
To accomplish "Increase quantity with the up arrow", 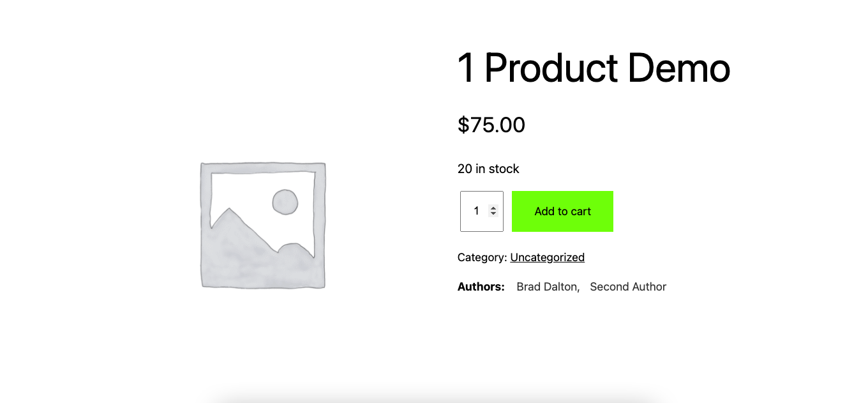I will point(493,208).
